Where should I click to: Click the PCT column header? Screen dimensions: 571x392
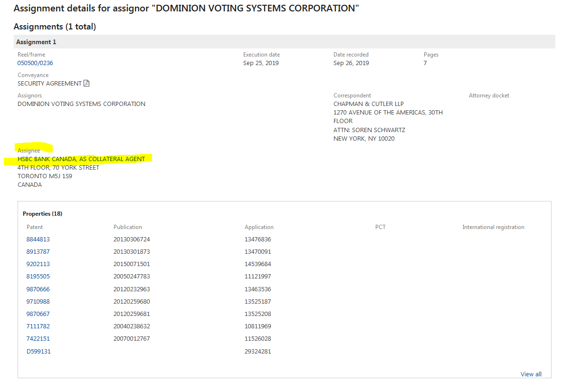pos(381,227)
